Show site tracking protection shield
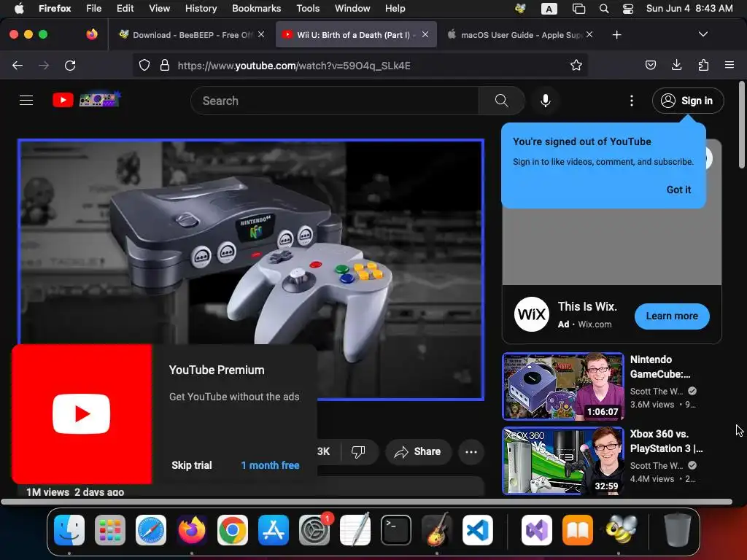The image size is (747, 560). click(x=144, y=65)
